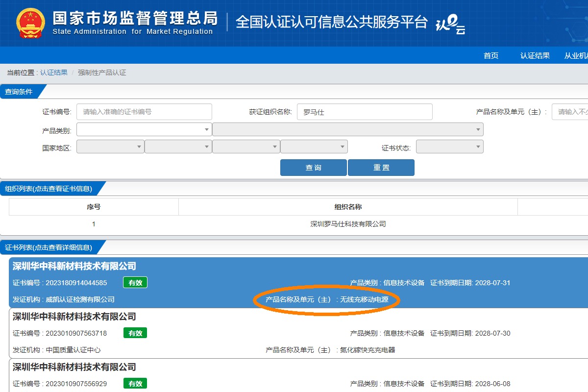The width and height of the screenshot is (588, 392).
Task: Click the 重置 reset button
Action: [381, 168]
